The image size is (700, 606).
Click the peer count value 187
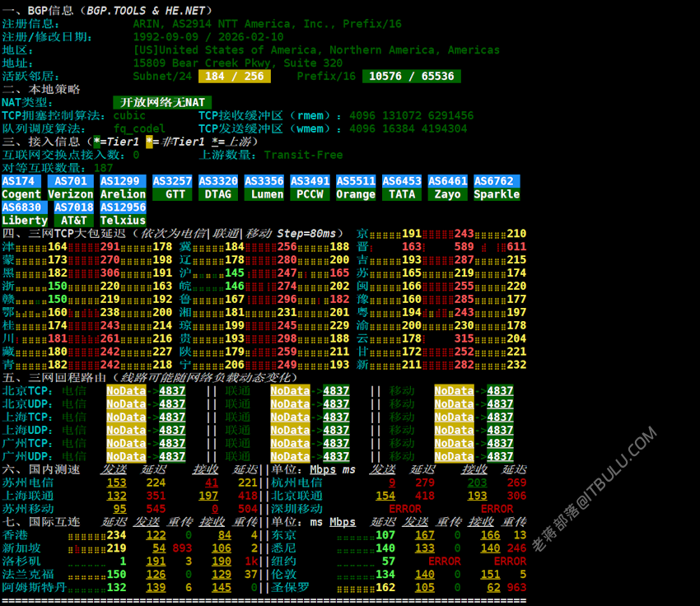tap(104, 168)
